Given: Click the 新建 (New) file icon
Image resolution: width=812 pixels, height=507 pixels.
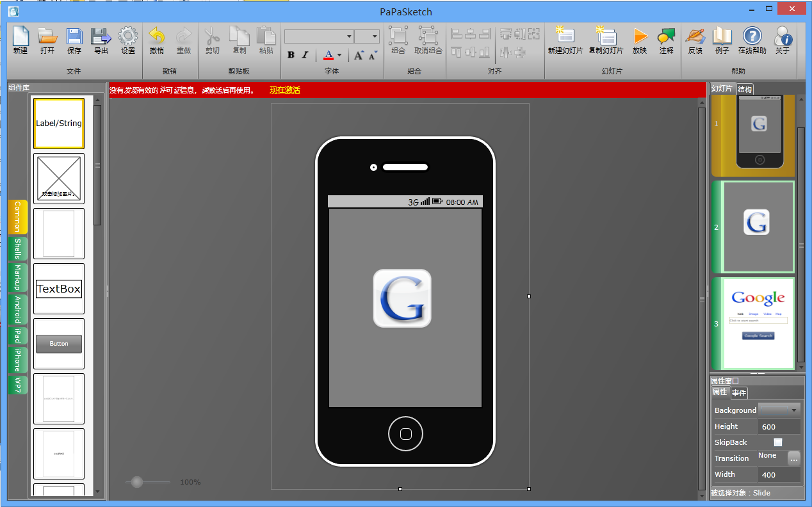Looking at the screenshot, I should pyautogui.click(x=20, y=37).
